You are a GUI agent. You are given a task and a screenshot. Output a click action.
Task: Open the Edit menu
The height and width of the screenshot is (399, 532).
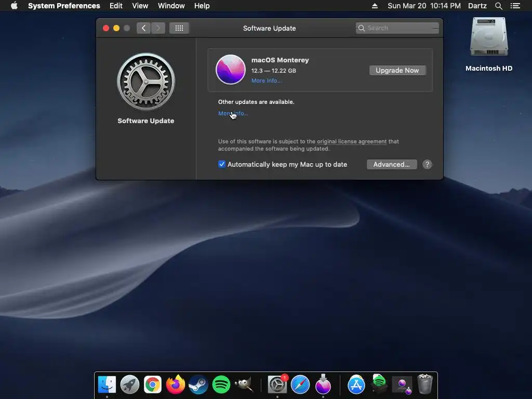(x=116, y=6)
